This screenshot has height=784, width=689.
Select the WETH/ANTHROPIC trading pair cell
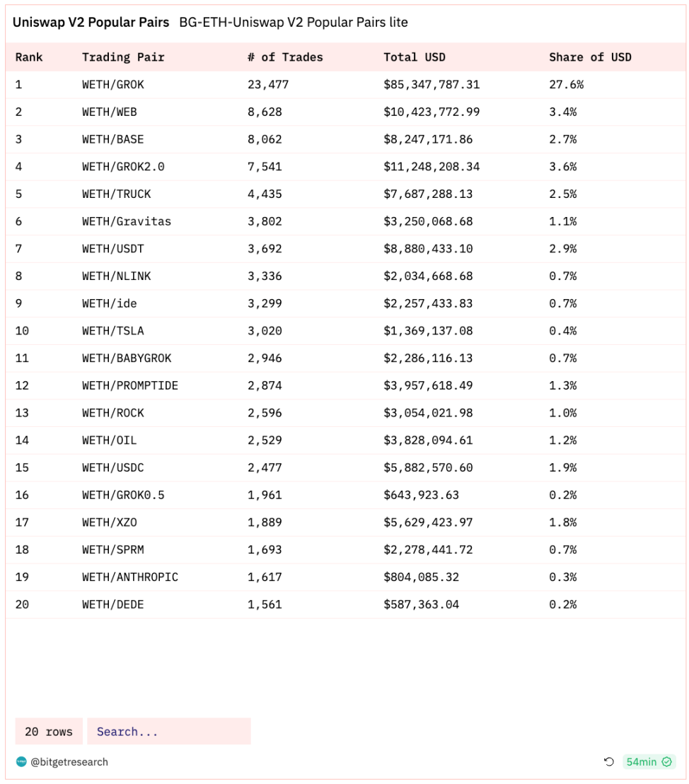click(130, 578)
